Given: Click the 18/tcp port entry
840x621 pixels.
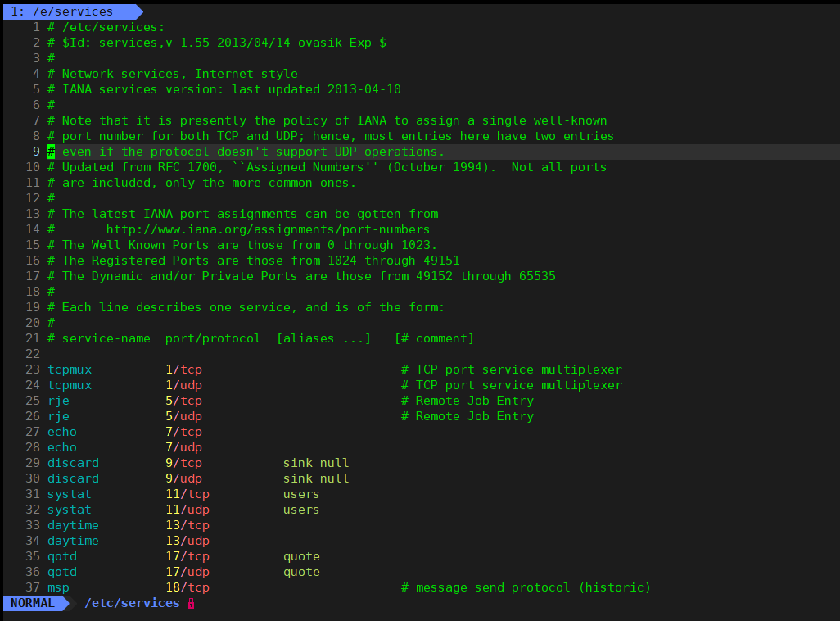Looking at the screenshot, I should tap(187, 587).
